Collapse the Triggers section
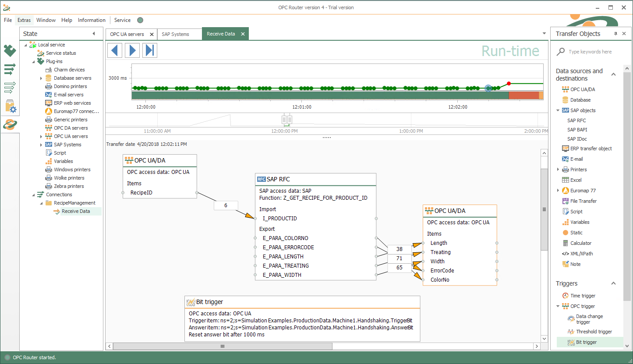633x364 pixels. pos(613,283)
